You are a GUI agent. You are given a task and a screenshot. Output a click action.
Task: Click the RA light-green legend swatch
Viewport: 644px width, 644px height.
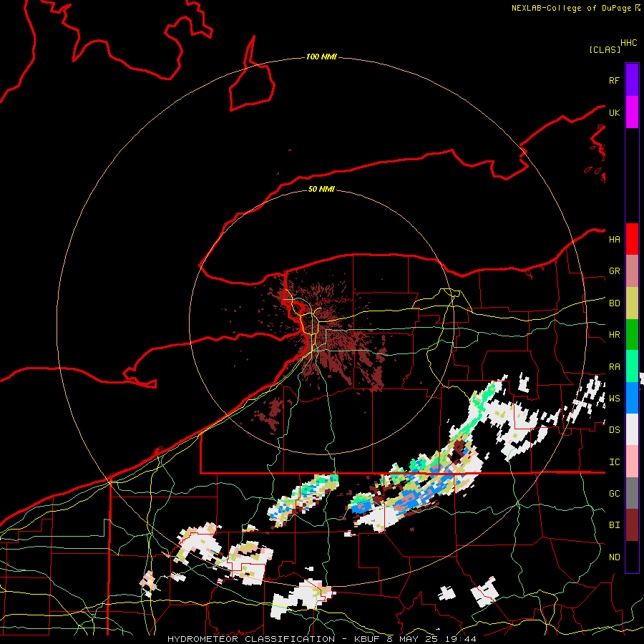tap(632, 366)
